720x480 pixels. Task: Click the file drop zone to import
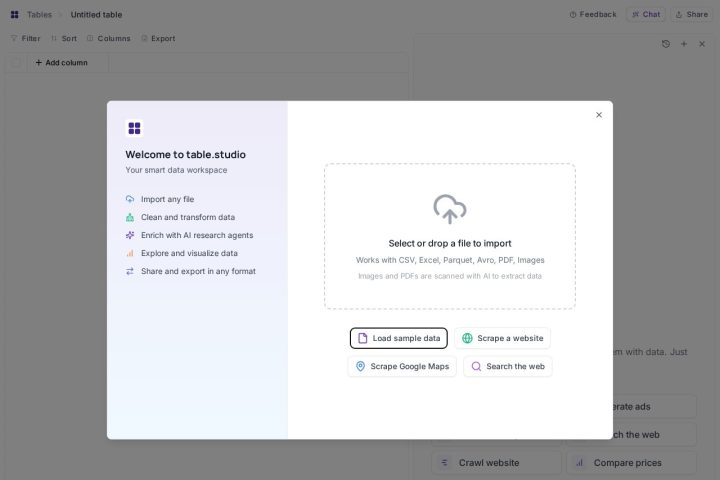coord(450,236)
